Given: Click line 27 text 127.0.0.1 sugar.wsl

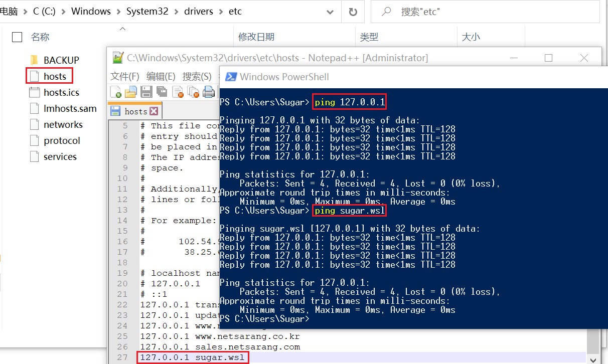Looking at the screenshot, I should point(193,357).
